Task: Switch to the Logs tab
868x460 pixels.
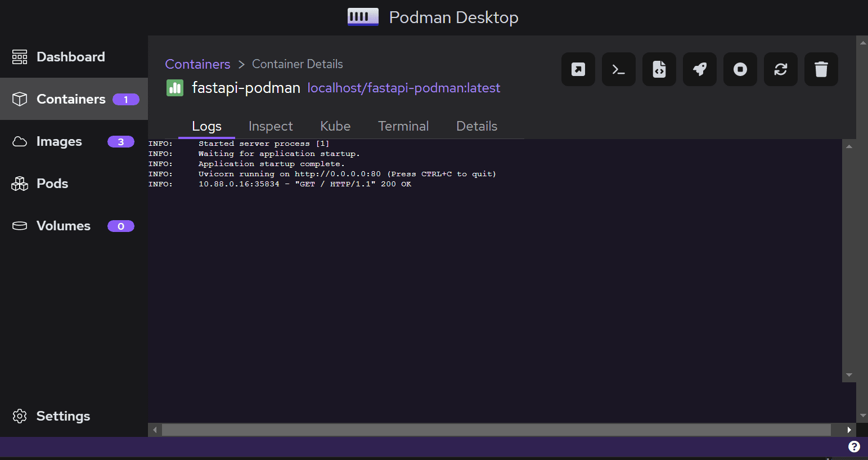Action: click(206, 126)
